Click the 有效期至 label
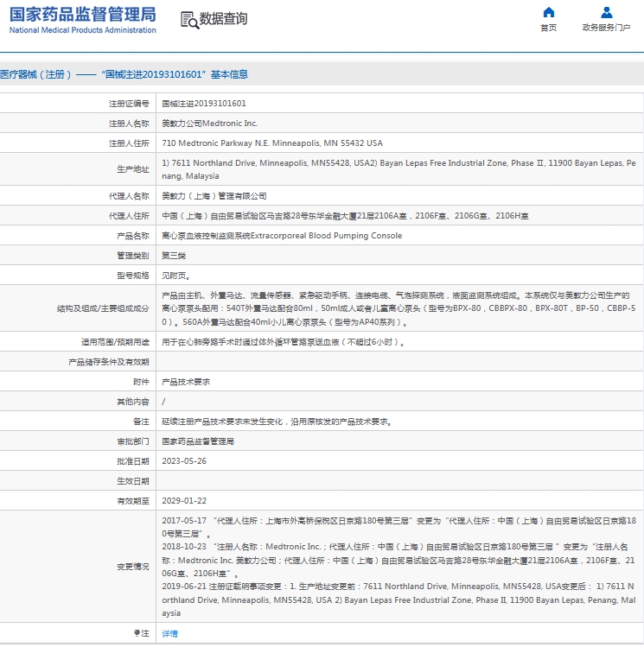Viewport: 644px width, 647px height. click(132, 500)
